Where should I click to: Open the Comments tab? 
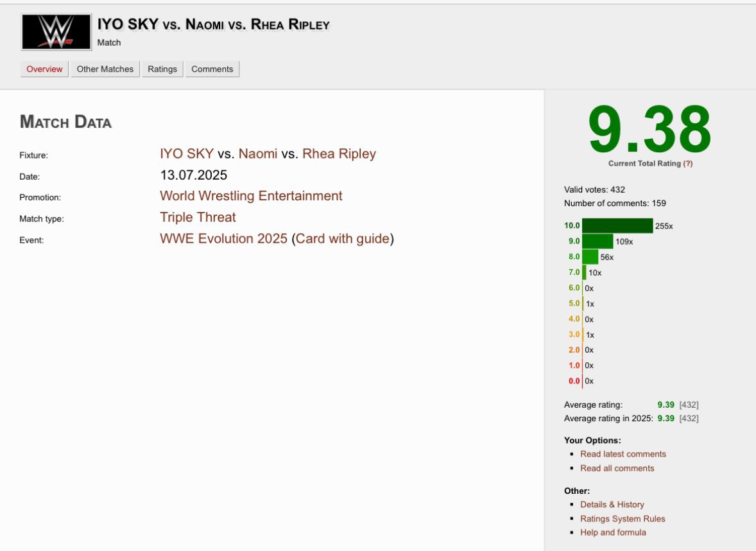(x=212, y=69)
